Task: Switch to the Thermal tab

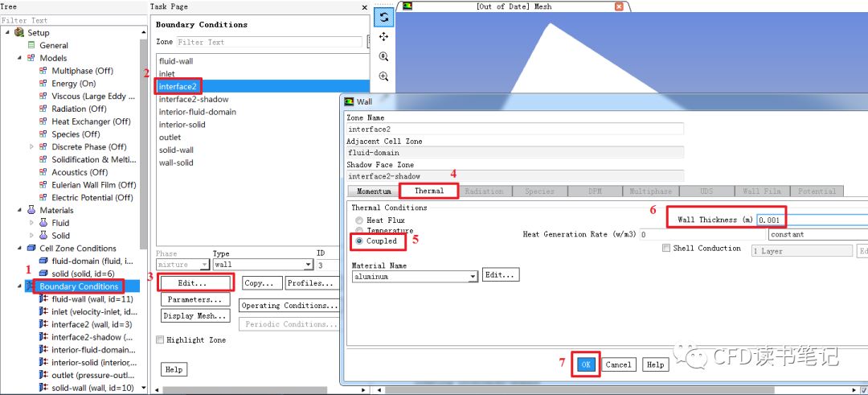Action: pyautogui.click(x=428, y=191)
